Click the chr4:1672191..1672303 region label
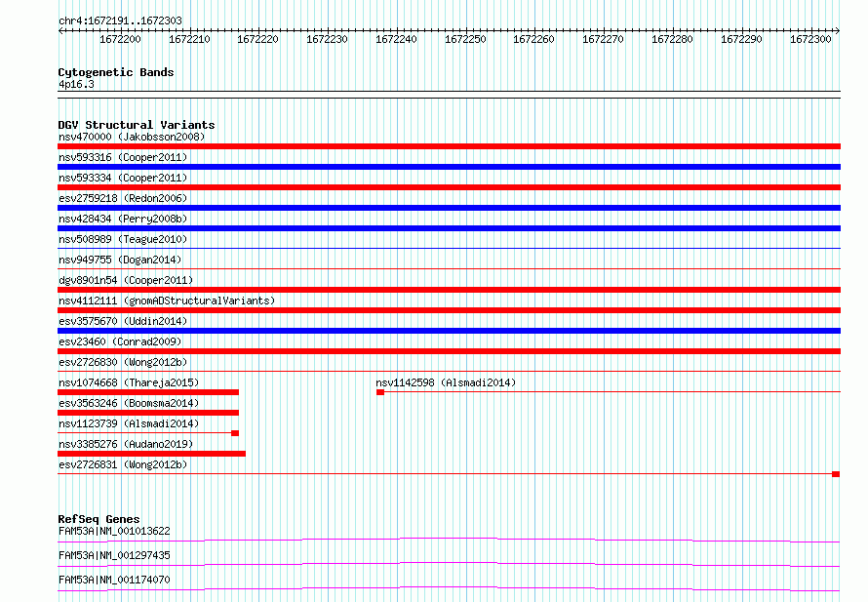The width and height of the screenshot is (868, 602). (x=120, y=20)
